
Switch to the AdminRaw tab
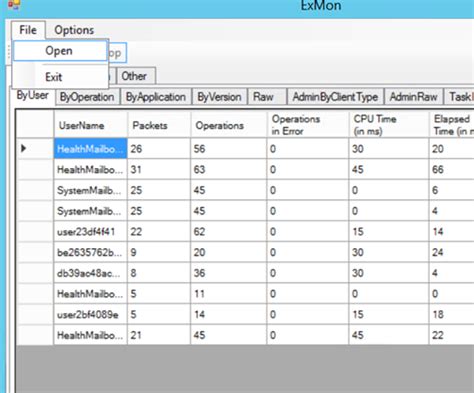point(414,97)
